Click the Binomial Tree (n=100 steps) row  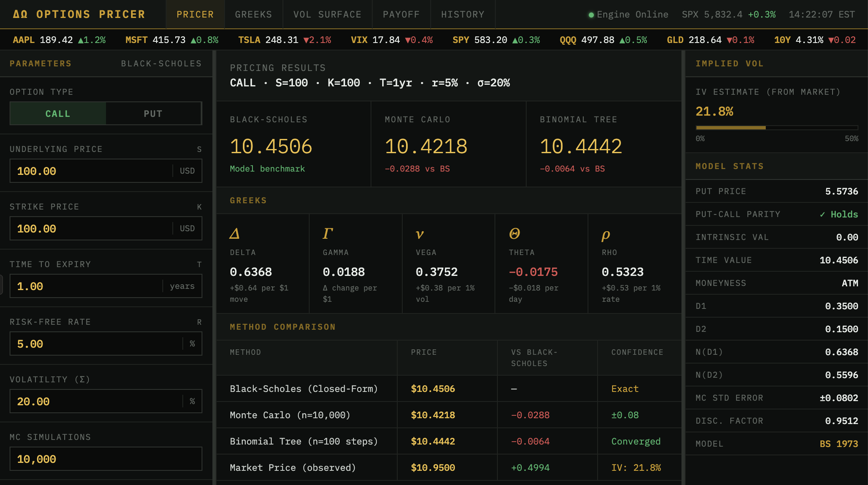coord(449,441)
